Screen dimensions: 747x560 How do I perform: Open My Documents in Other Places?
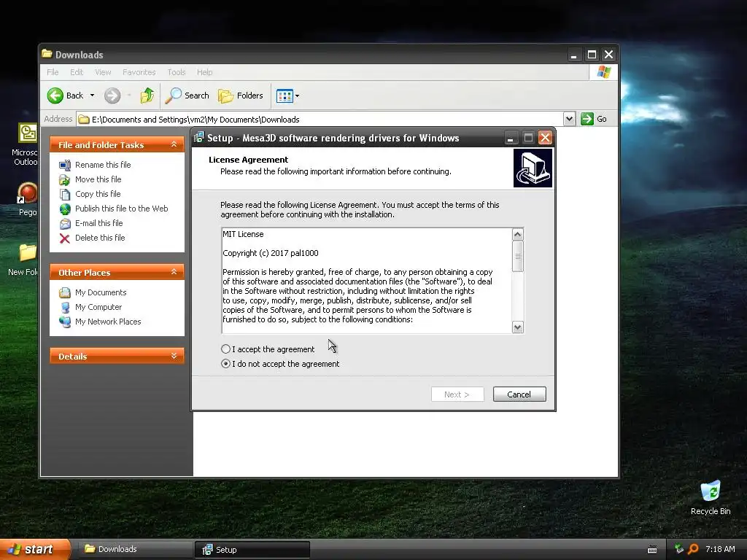(x=101, y=292)
